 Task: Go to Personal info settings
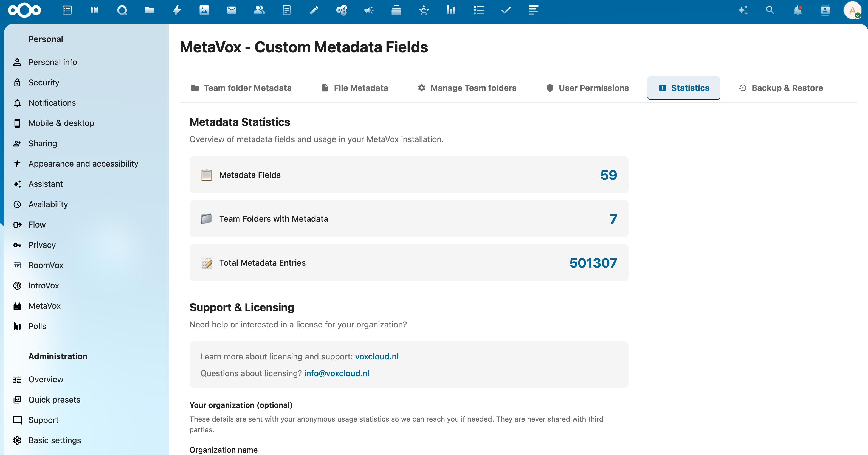86,62
